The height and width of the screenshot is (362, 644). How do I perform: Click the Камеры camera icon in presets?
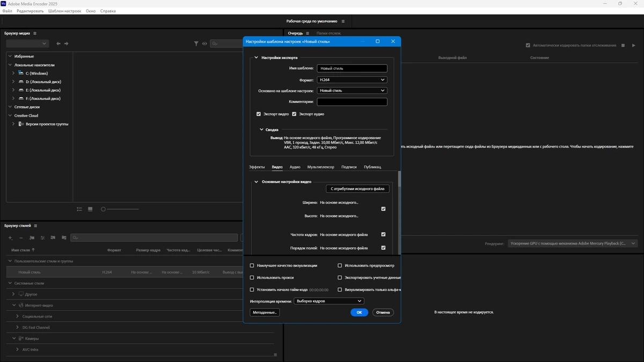pyautogui.click(x=21, y=338)
